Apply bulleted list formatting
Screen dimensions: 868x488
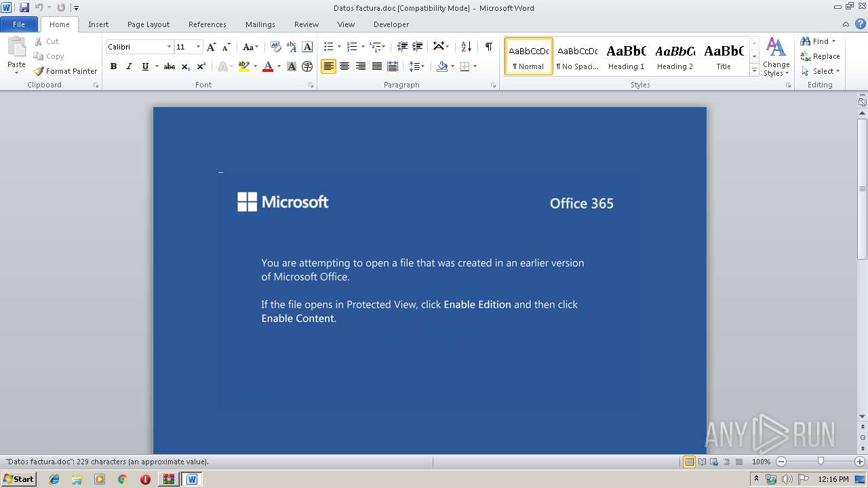click(x=328, y=47)
